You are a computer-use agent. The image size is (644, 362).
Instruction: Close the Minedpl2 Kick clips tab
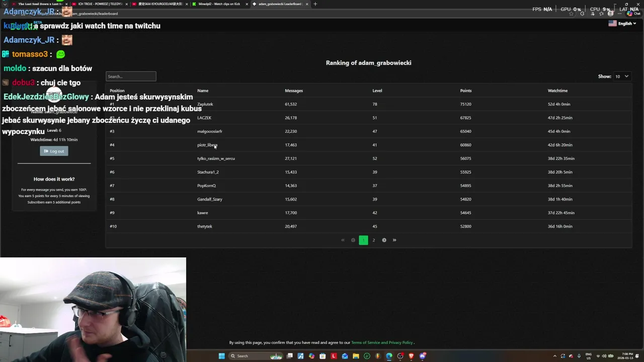[247, 4]
